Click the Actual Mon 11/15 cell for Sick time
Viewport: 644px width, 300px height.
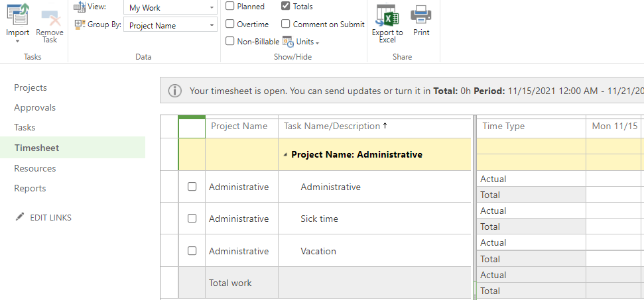point(614,211)
